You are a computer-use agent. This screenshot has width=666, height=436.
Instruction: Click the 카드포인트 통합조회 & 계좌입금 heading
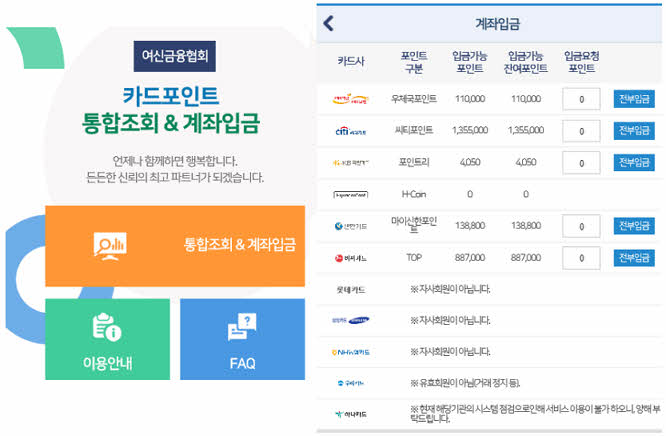tap(171, 110)
